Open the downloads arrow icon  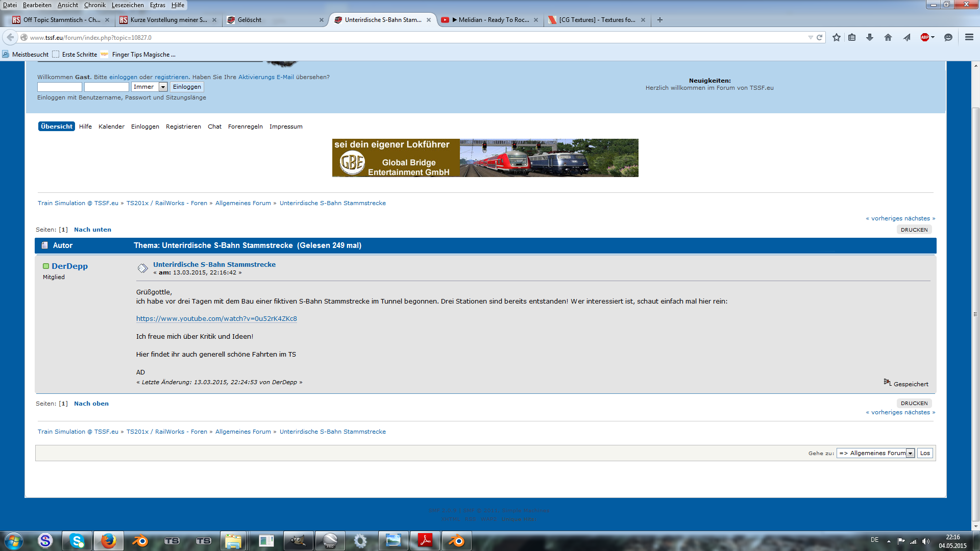point(870,37)
